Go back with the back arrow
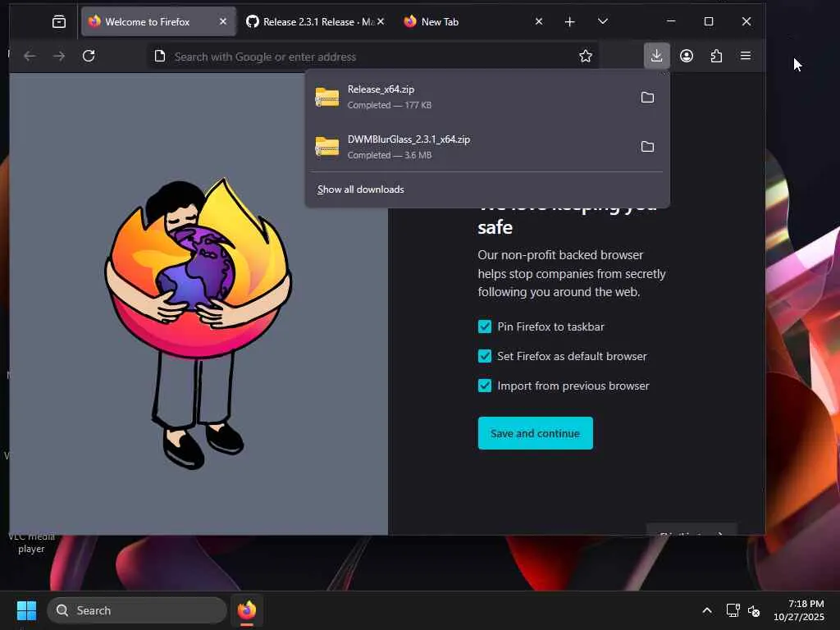Screen dimensions: 840x630 (30, 56)
